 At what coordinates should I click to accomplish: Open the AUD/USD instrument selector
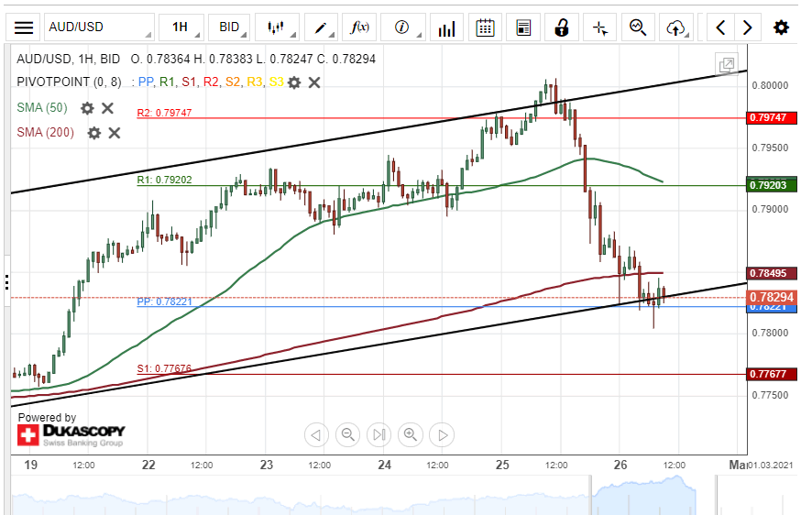pos(99,27)
